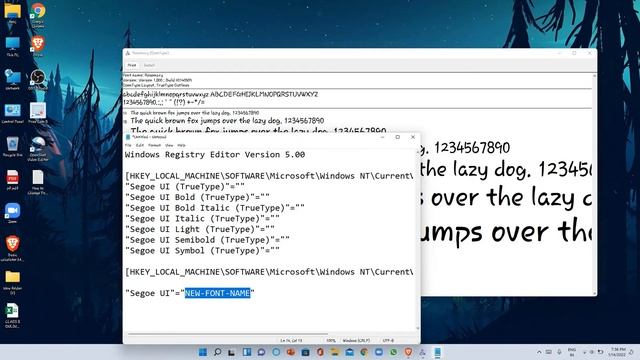This screenshot has height=360, width=640.
Task: Click the Print button in font viewer
Action: pyautogui.click(x=132, y=65)
